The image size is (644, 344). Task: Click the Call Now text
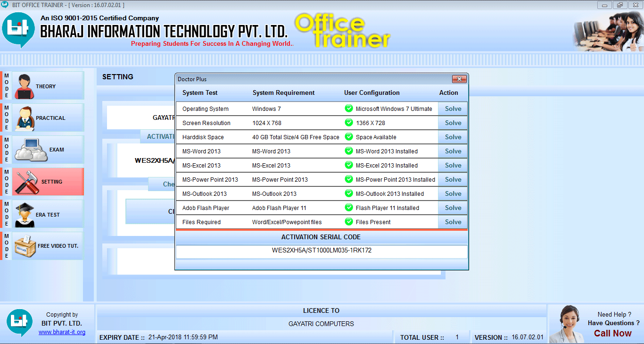(612, 333)
